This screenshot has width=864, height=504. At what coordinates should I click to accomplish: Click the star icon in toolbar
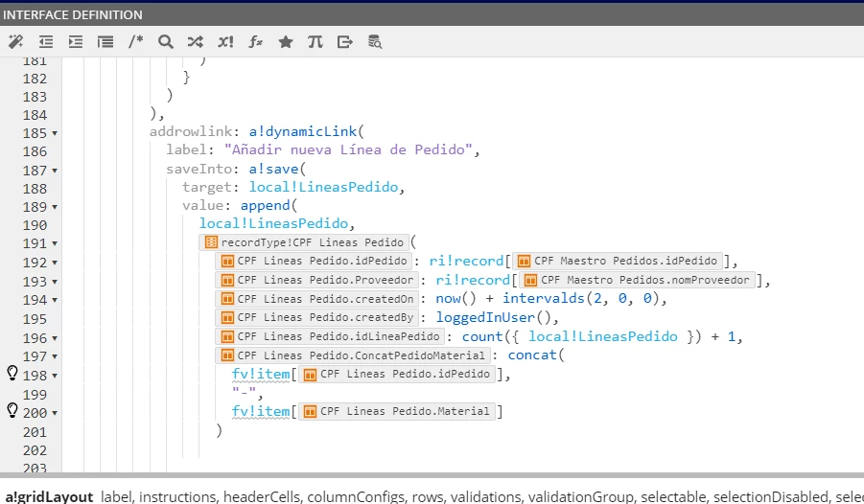[x=286, y=42]
